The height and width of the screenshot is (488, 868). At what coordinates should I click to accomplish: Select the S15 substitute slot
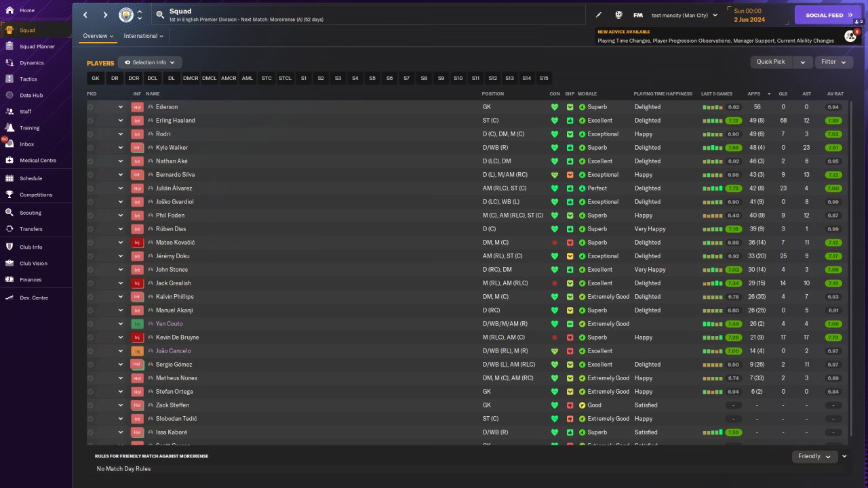coord(544,78)
